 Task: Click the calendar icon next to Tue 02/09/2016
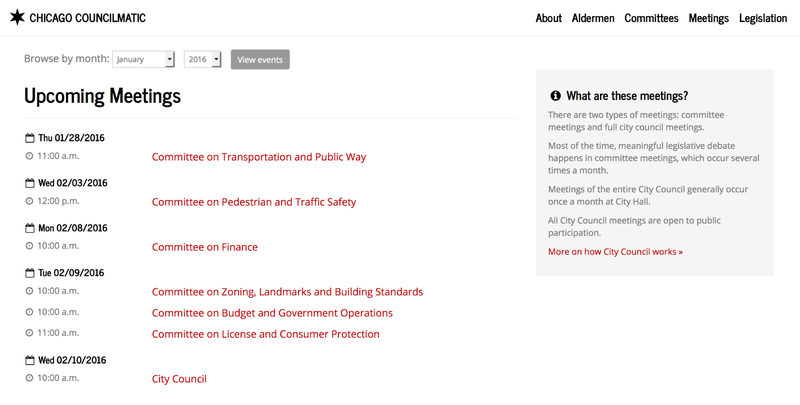tap(29, 273)
